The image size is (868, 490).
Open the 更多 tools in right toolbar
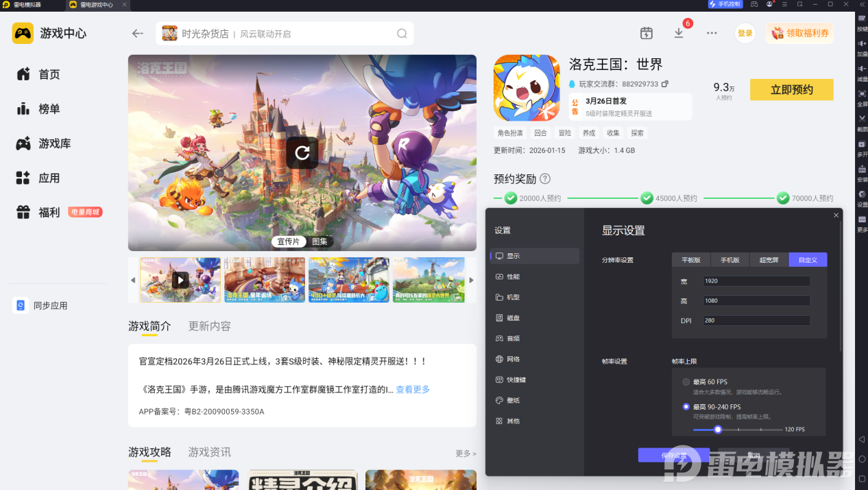862,222
